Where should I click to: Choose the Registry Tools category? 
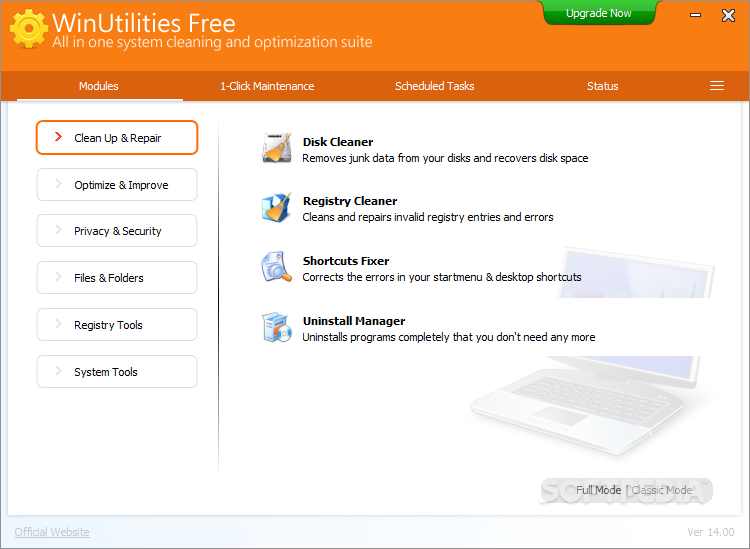tap(117, 325)
